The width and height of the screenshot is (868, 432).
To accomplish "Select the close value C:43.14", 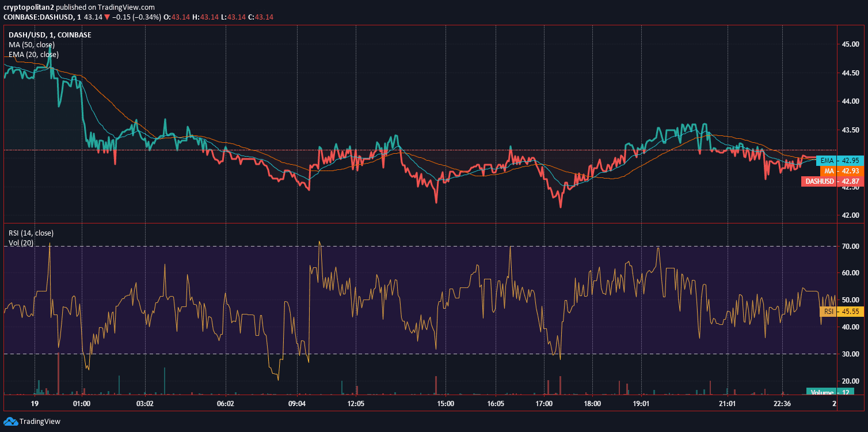I will 260,17.
